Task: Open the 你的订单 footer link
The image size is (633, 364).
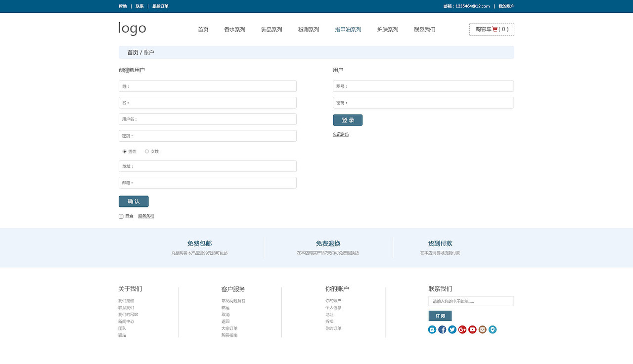Action: click(333, 328)
